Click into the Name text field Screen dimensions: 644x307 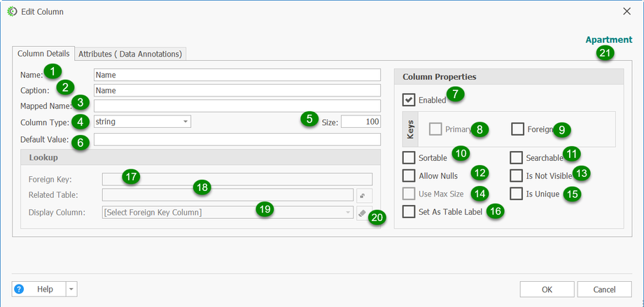(237, 75)
